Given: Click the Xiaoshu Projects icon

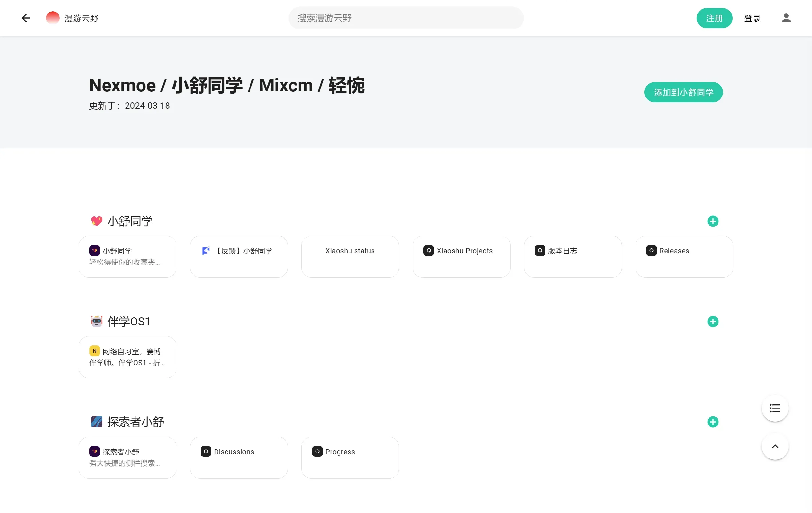Looking at the screenshot, I should (x=429, y=251).
